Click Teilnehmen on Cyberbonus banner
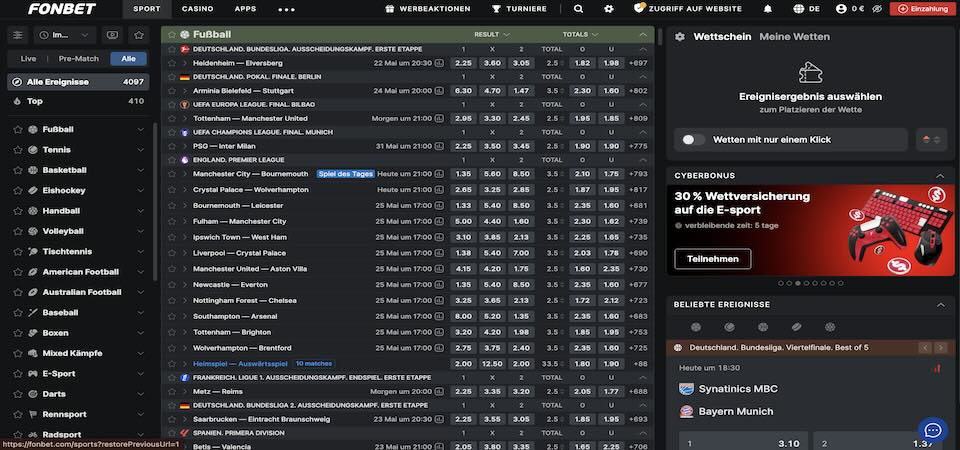This screenshot has width=960, height=450. coord(713,259)
